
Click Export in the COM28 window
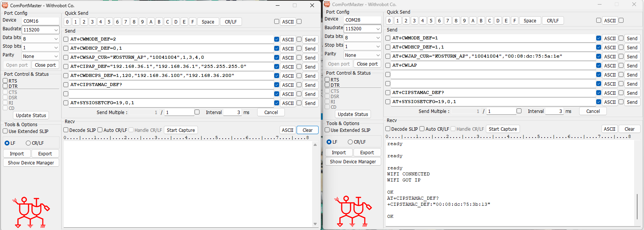coord(367,153)
